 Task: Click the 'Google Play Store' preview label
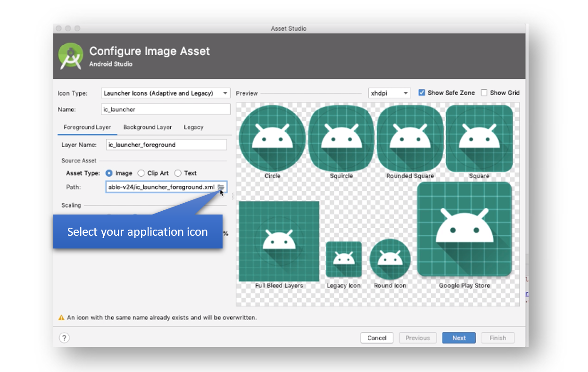(464, 286)
